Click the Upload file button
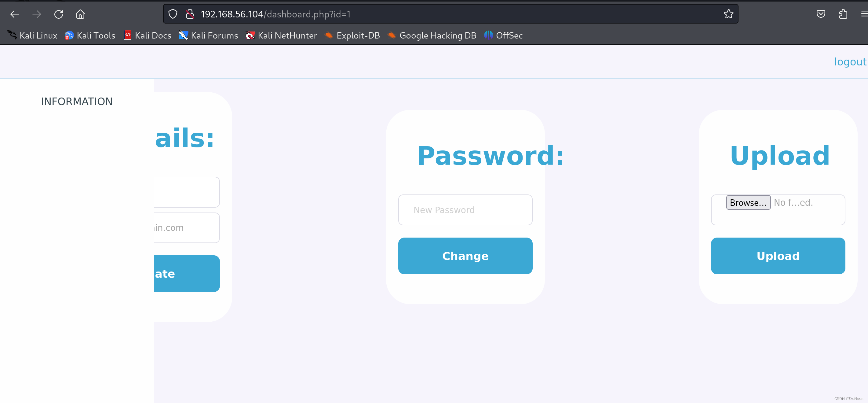 click(778, 256)
